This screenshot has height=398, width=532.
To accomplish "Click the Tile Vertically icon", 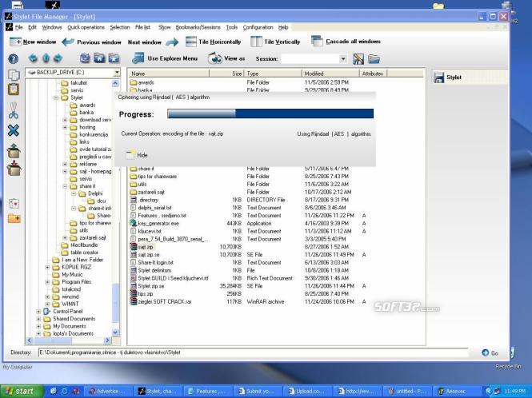I will pyautogui.click(x=256, y=42).
